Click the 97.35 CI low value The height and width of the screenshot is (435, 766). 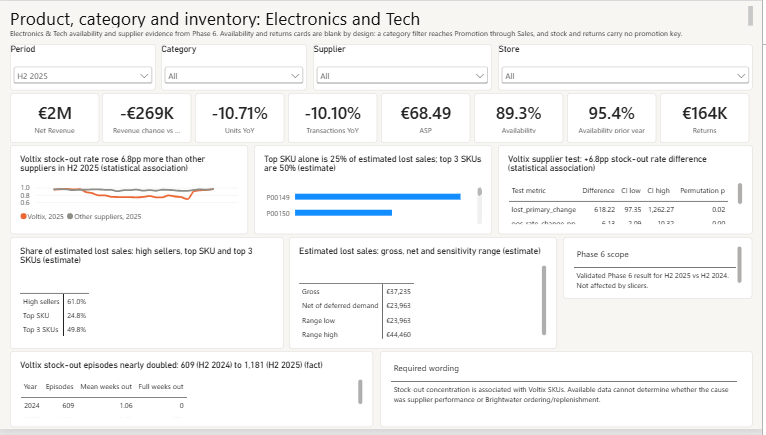pyautogui.click(x=633, y=210)
